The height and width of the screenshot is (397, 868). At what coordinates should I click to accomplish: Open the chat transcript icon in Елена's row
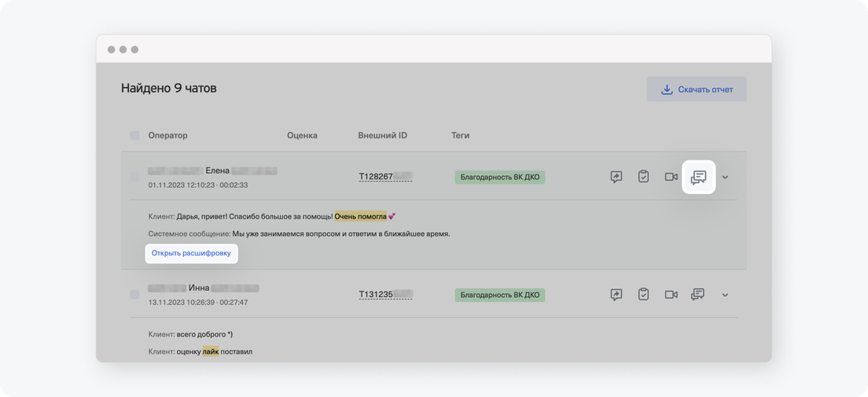pyautogui.click(x=699, y=177)
